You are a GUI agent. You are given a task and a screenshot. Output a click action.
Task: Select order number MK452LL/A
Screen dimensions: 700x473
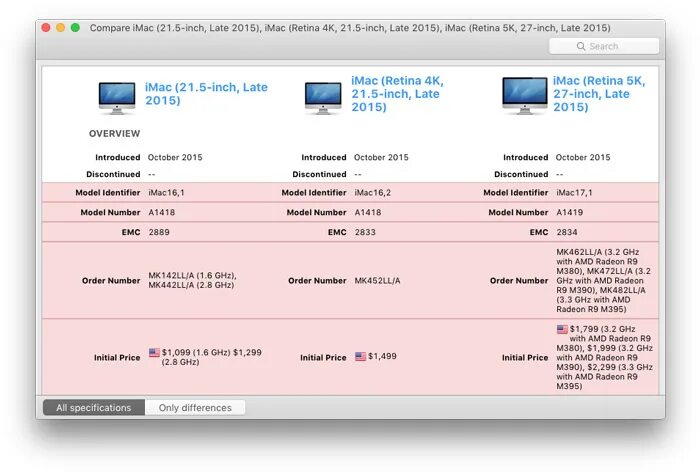(377, 281)
